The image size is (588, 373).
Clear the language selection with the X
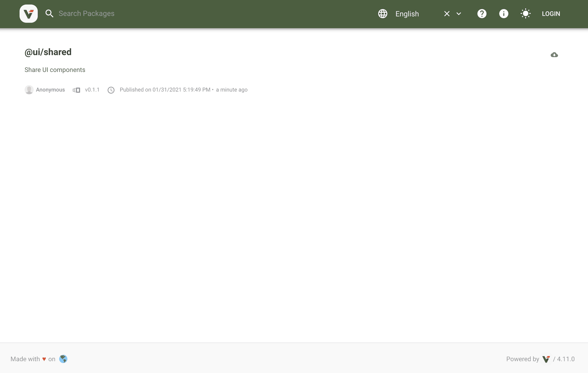coord(447,14)
